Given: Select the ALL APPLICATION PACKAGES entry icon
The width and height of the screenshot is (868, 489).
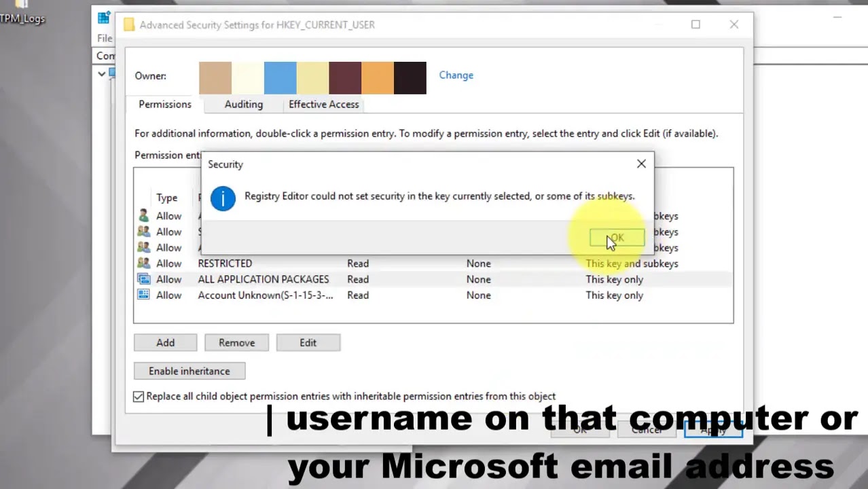Looking at the screenshot, I should pyautogui.click(x=143, y=279).
